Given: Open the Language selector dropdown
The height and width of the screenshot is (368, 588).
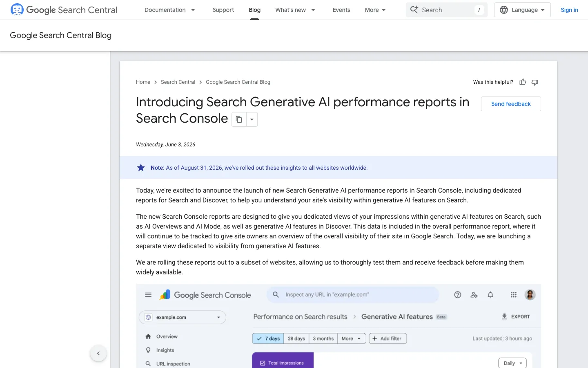Looking at the screenshot, I should tap(522, 10).
